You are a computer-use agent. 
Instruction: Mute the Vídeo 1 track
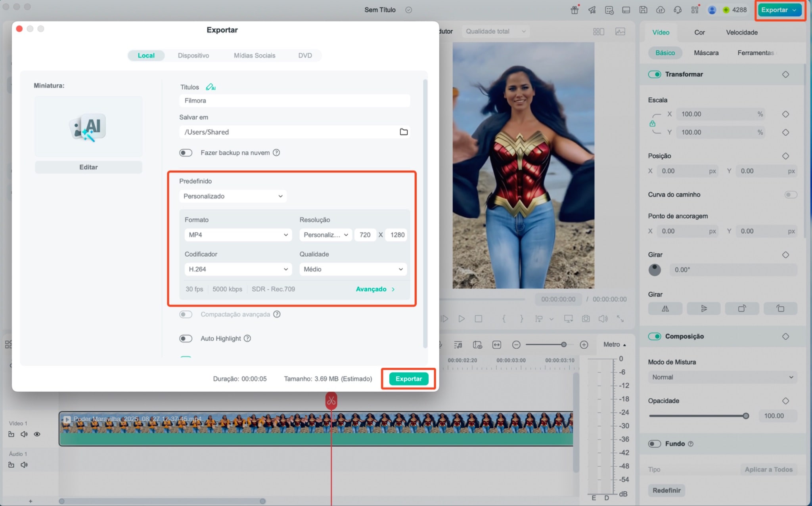(x=24, y=434)
